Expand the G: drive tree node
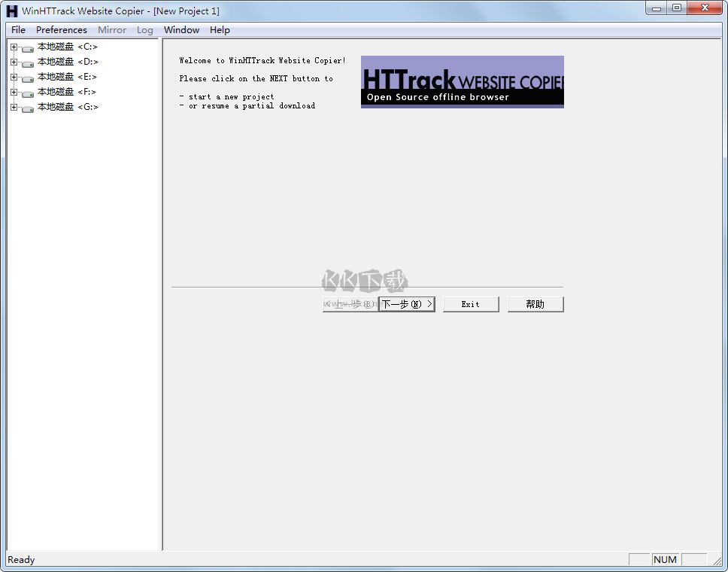Screen dimensions: 728x572 click(14, 107)
